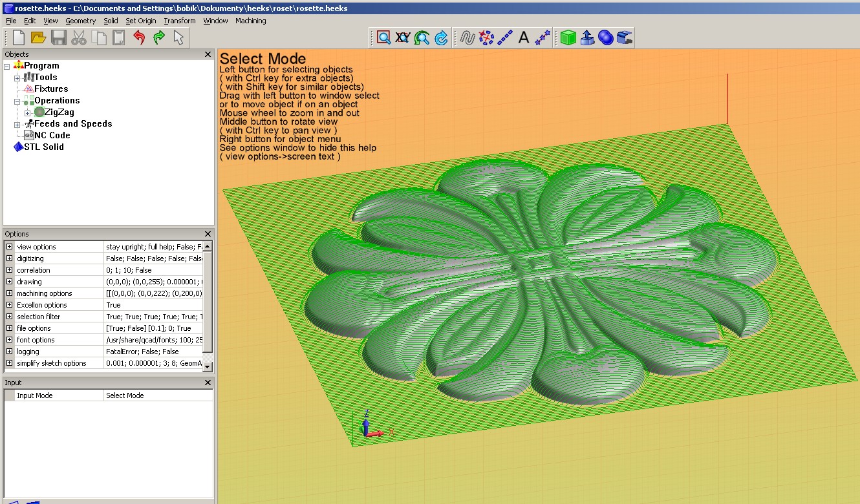Screen dimensions: 860x504
Task: Click the New file icon
Action: [x=19, y=38]
